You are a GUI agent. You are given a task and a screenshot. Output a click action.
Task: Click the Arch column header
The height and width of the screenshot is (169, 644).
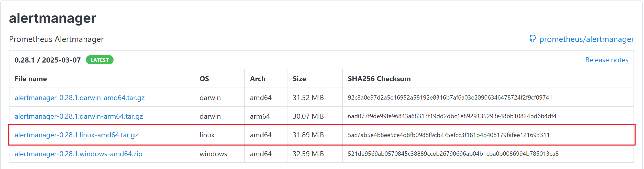pos(258,79)
